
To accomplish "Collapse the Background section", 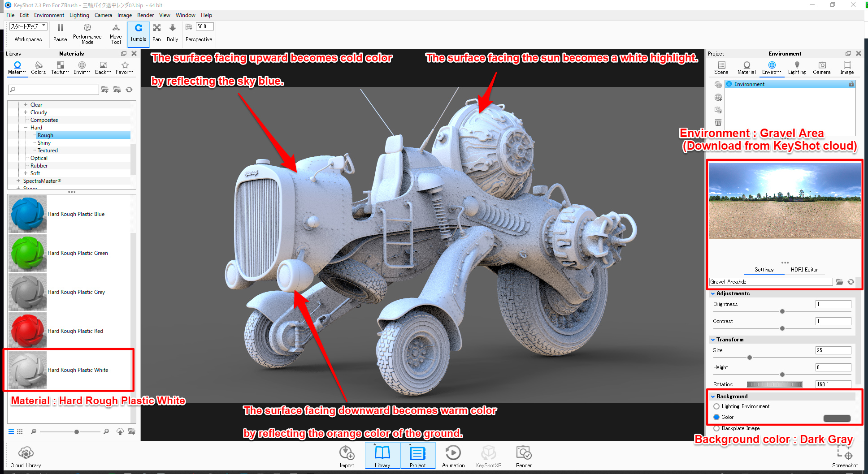I will click(x=713, y=396).
